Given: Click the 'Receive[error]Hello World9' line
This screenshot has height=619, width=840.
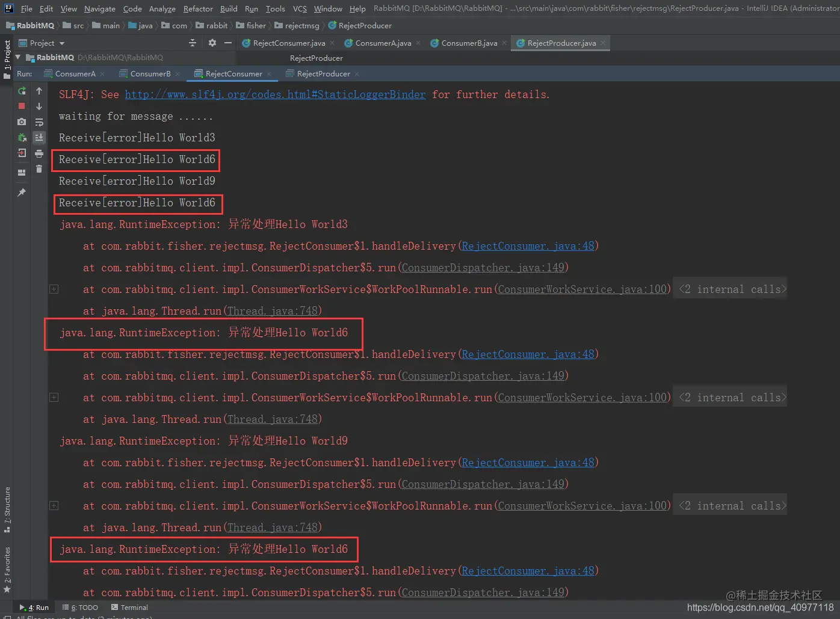Looking at the screenshot, I should coord(137,181).
